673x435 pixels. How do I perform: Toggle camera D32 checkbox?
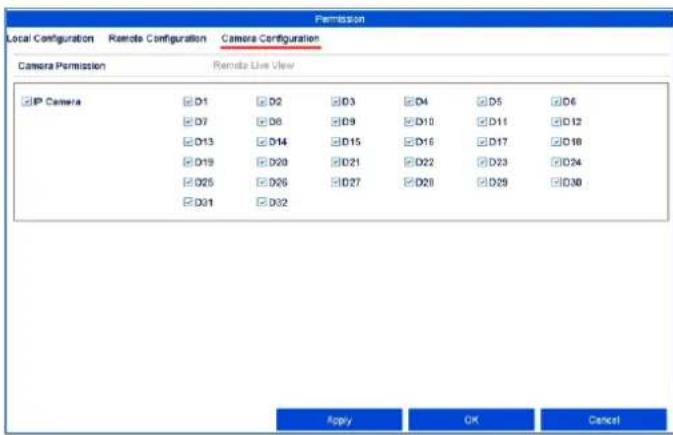(x=261, y=202)
